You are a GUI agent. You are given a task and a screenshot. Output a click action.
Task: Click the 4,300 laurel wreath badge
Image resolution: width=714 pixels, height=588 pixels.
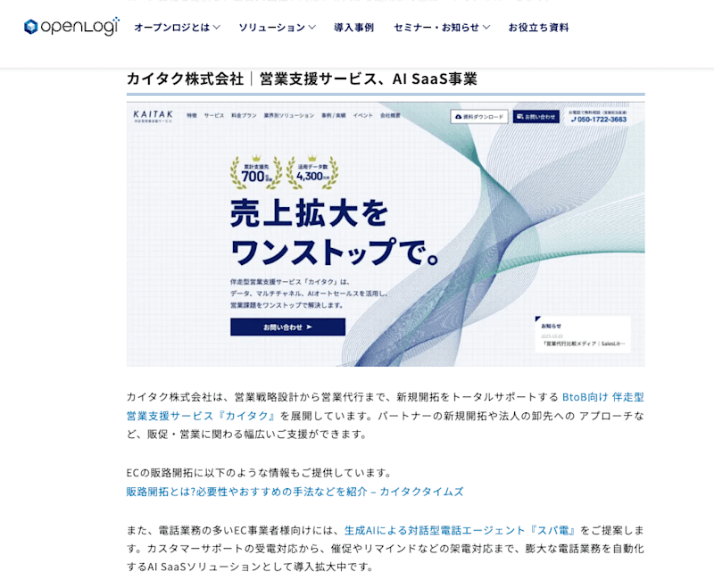(x=312, y=172)
